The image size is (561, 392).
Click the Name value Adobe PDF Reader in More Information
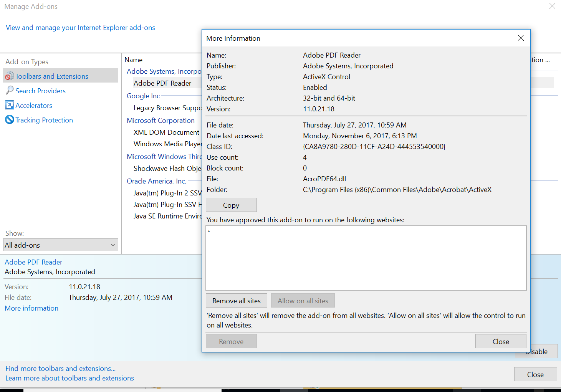(x=332, y=55)
